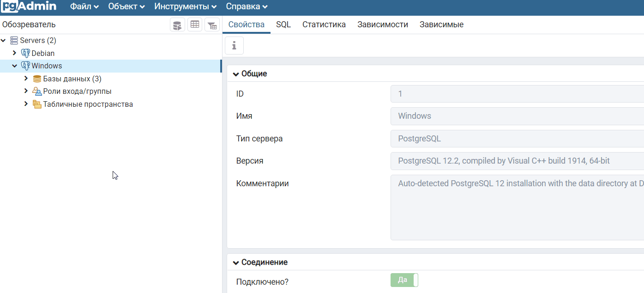Click the pgAdmin logo
The image size is (644, 293).
pos(29,7)
